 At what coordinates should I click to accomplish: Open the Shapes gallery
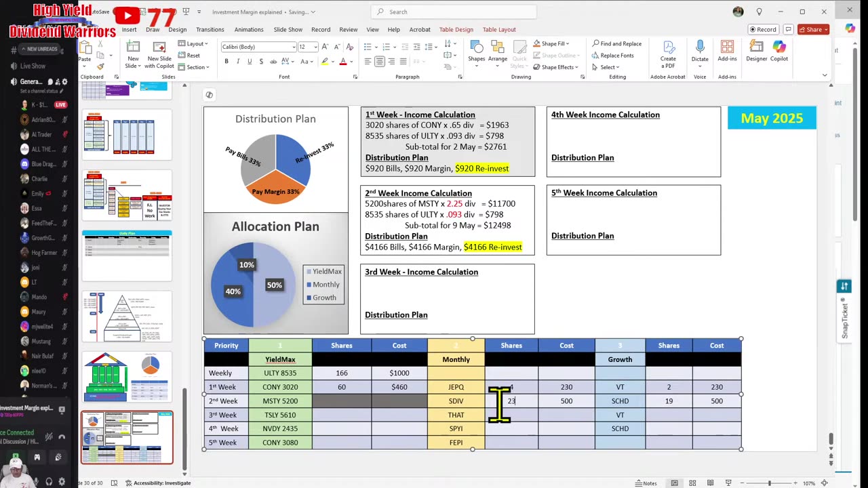tap(476, 52)
